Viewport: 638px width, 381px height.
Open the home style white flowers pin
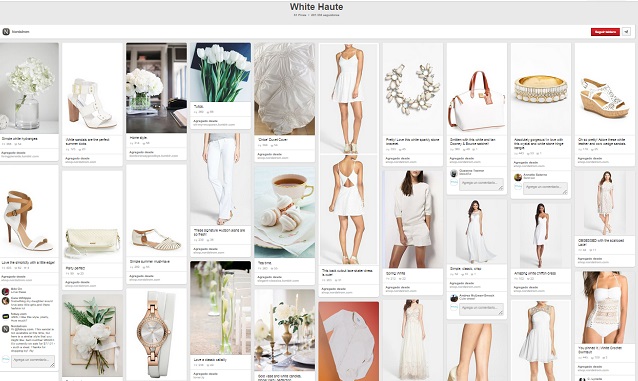pyautogui.click(x=156, y=88)
